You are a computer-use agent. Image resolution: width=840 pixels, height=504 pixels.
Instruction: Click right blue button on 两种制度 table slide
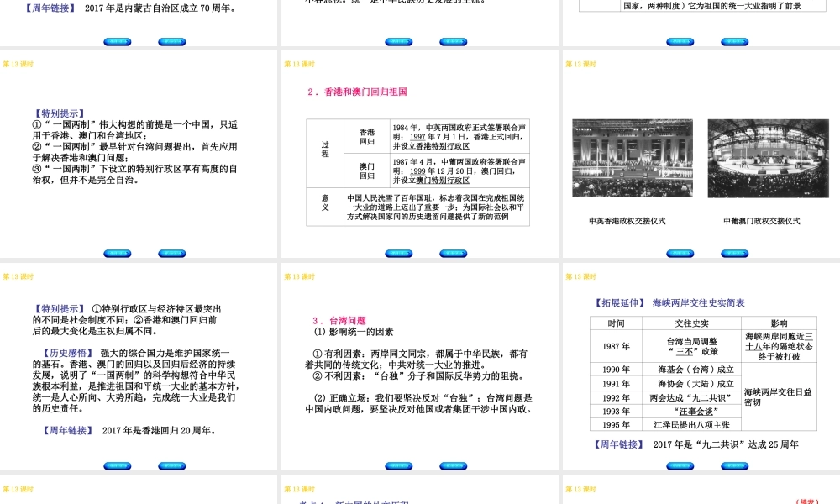(x=735, y=42)
